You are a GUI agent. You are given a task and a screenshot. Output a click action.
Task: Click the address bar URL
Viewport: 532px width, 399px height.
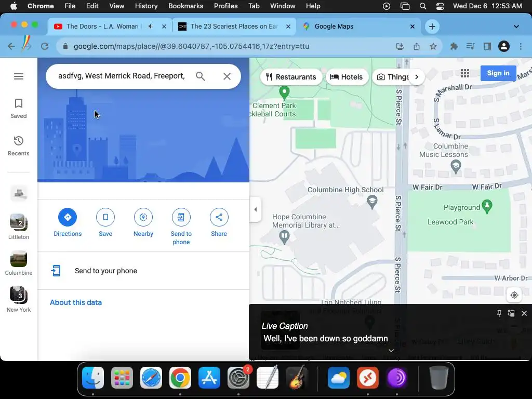pyautogui.click(x=191, y=46)
